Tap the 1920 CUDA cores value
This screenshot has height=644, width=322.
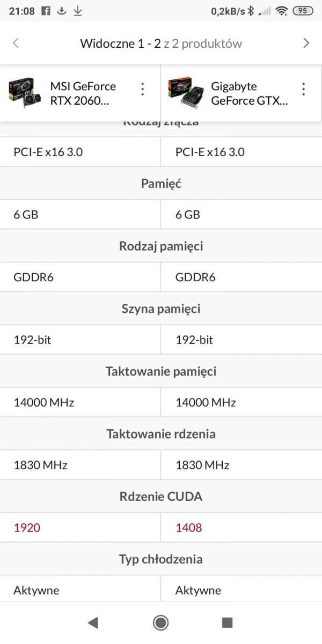(x=27, y=528)
